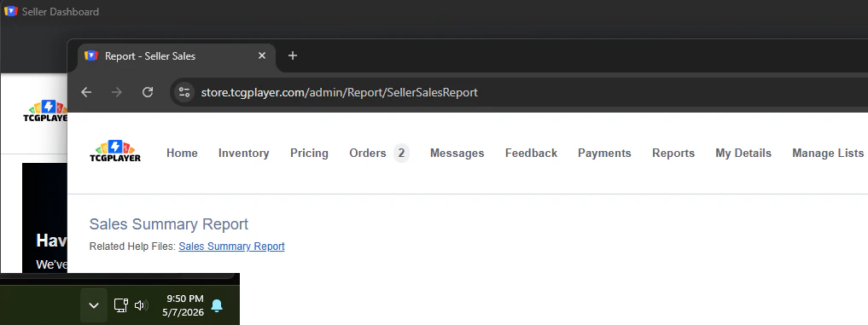
Task: Open the Feedback section
Action: [531, 154]
